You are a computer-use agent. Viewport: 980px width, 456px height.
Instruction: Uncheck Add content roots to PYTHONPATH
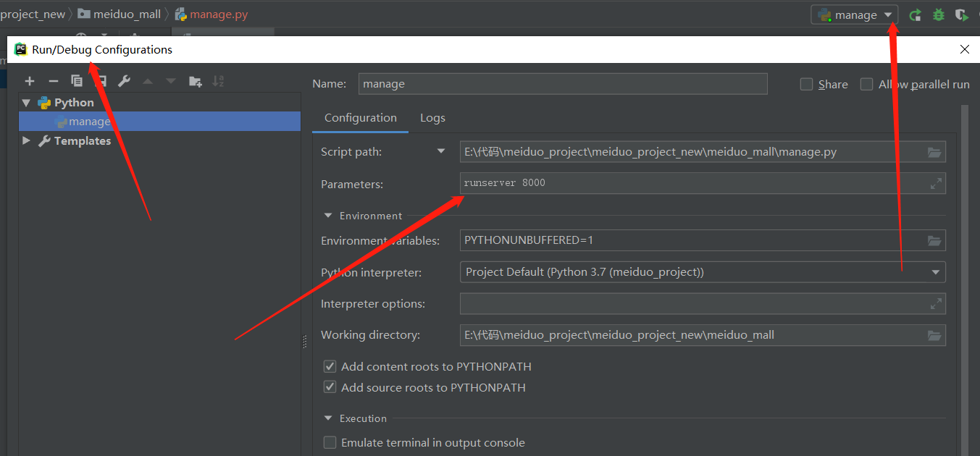point(330,366)
